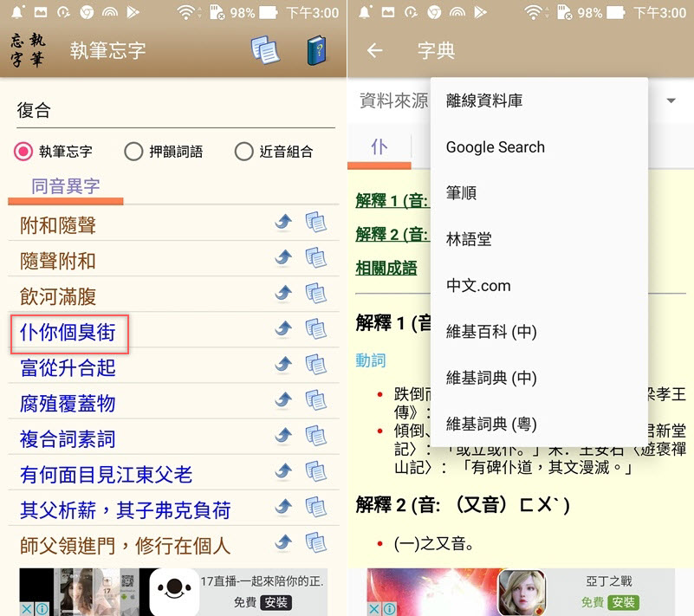Copy the 複合詞素詞 entry
This screenshot has height=616, width=694.
pyautogui.click(x=315, y=436)
